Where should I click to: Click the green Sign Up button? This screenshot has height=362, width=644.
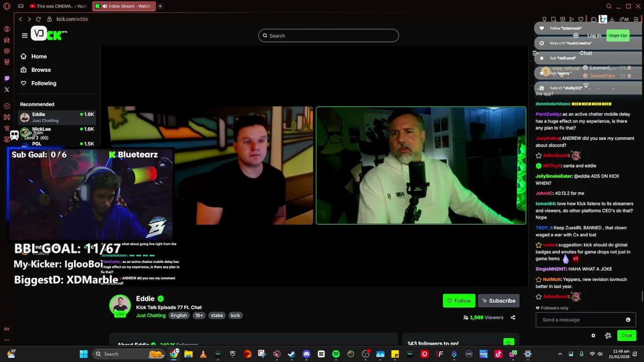coord(618,35)
